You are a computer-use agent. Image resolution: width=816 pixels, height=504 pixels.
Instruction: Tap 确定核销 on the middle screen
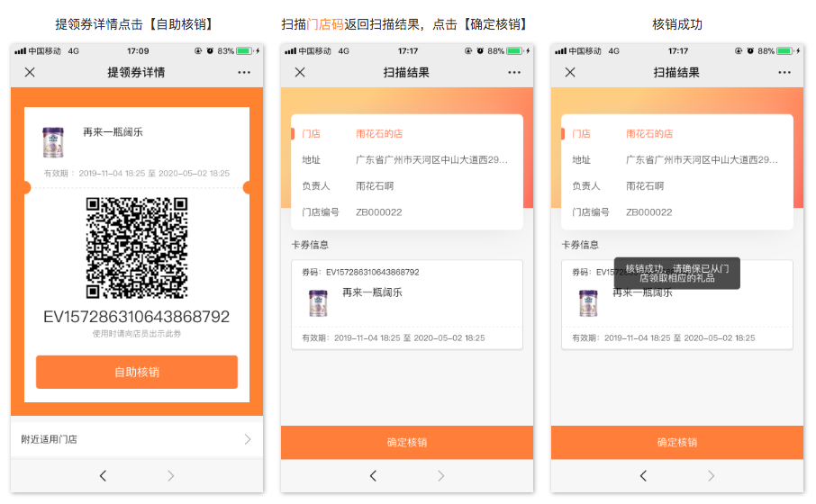407,442
